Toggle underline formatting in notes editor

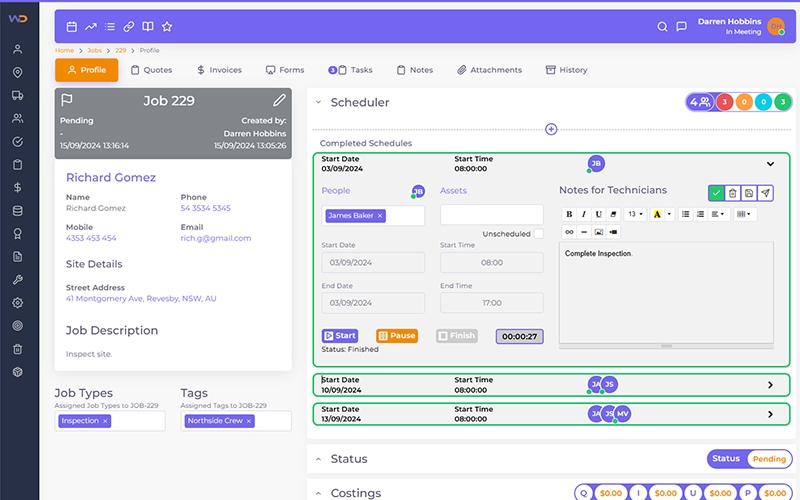(599, 214)
